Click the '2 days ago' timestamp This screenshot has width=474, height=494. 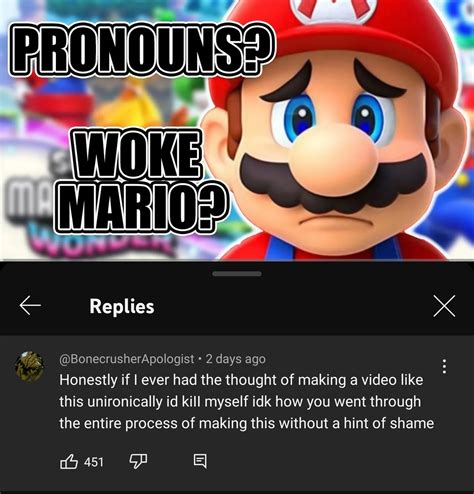[235, 359]
